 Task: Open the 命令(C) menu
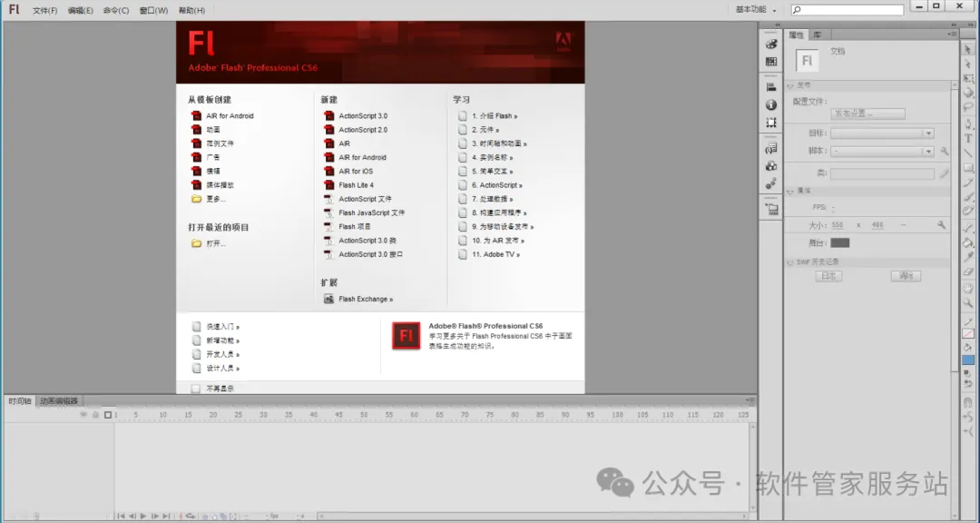(116, 11)
